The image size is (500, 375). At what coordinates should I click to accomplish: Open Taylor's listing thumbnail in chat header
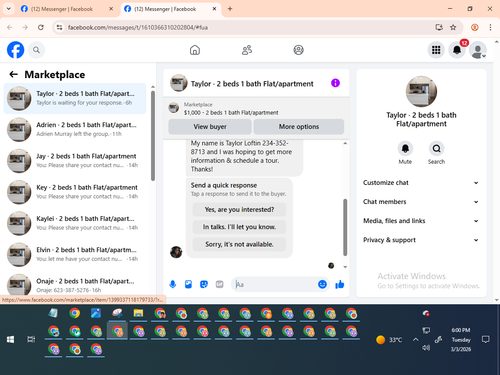pos(179,83)
